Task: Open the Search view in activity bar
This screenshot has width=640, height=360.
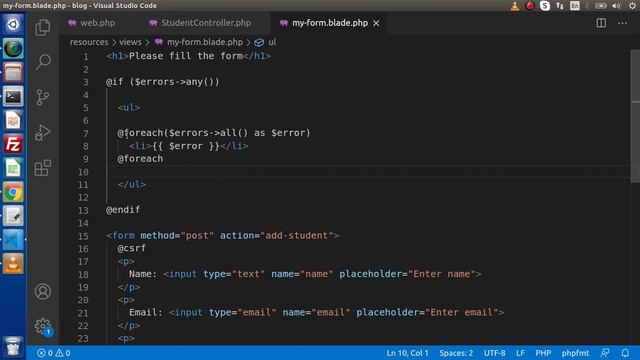Action: click(43, 62)
